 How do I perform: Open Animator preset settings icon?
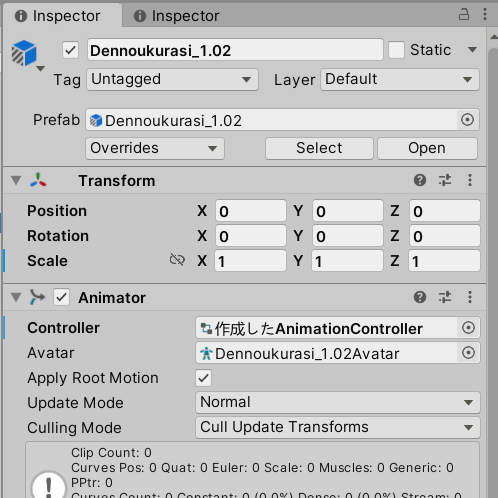[x=445, y=297]
